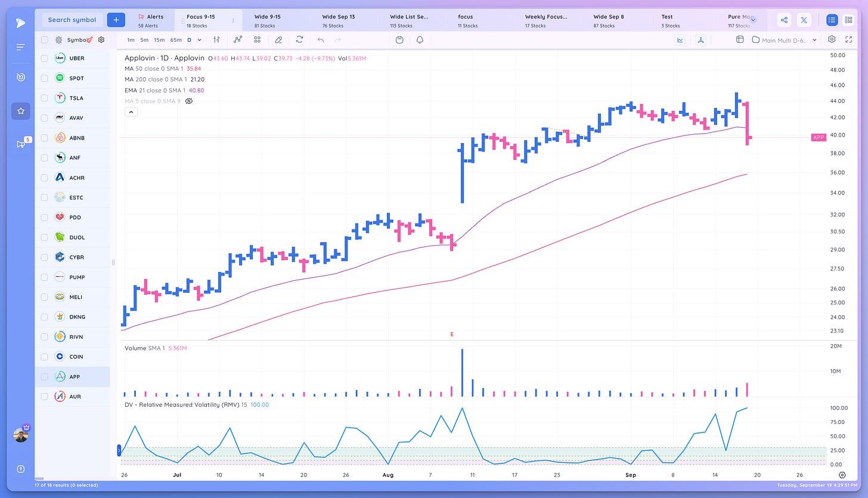Select the 15m timeframe
This screenshot has height=498, width=868.
[x=159, y=40]
